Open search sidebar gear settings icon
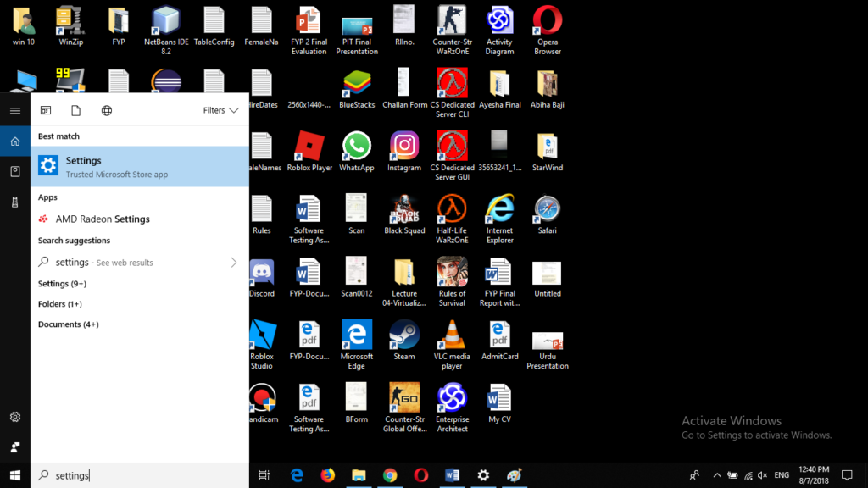The image size is (868, 488). [15, 417]
